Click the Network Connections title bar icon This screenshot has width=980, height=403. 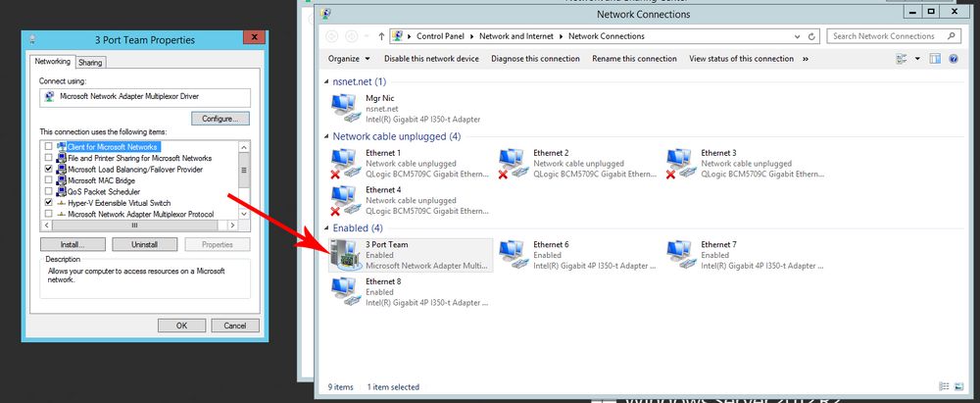point(325,13)
